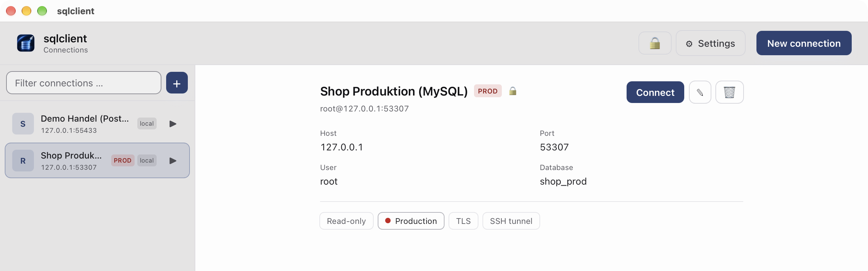Connect to Shop Produktion via play arrow

173,161
